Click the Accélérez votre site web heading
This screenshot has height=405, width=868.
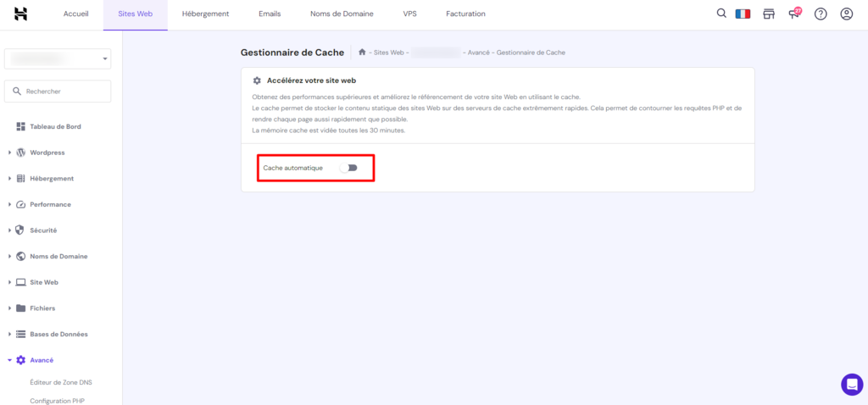(312, 80)
